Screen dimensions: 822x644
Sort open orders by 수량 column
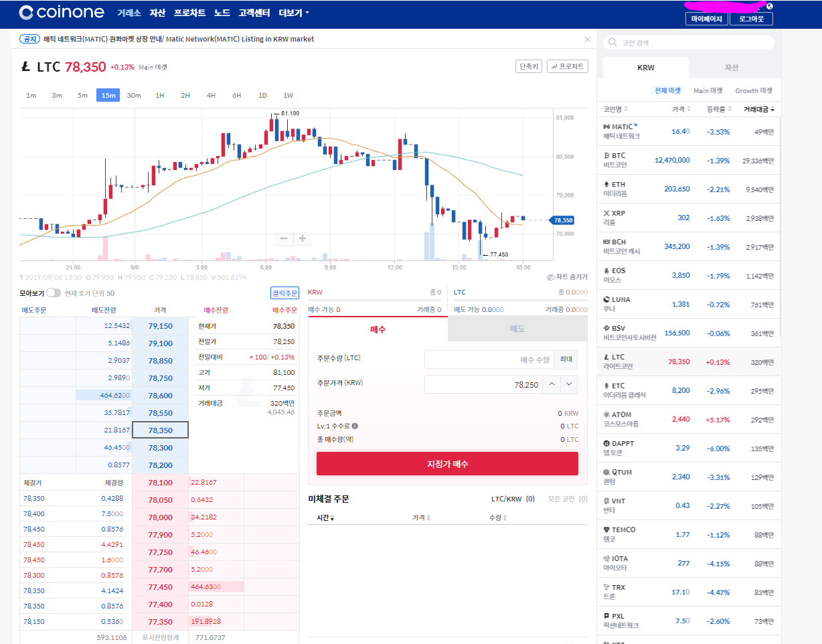(498, 517)
